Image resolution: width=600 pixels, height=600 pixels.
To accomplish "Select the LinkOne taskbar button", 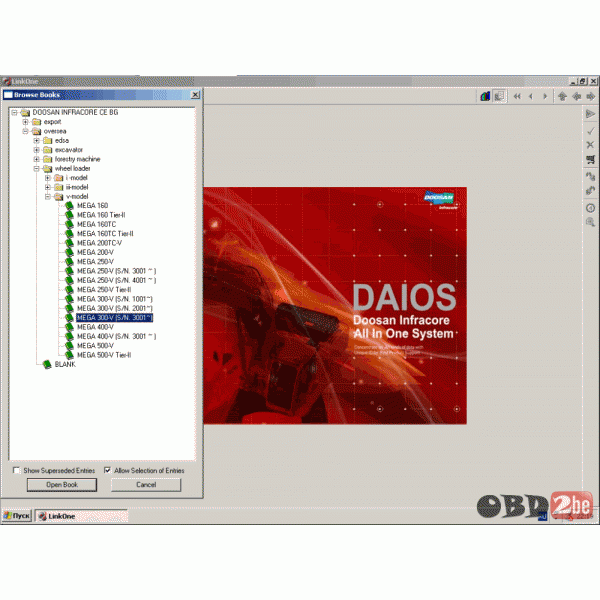I will tap(81, 516).
